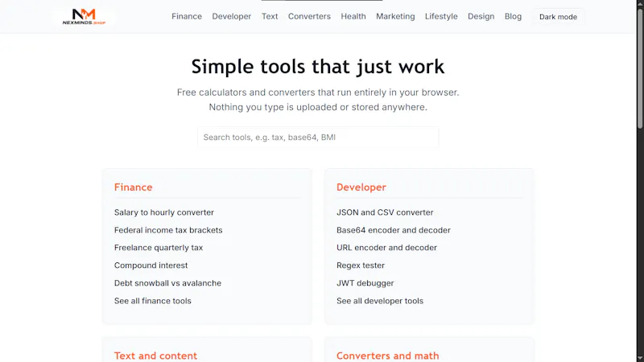Open the Converters nav menu item
Viewport: 644px width, 362px height.
(309, 16)
